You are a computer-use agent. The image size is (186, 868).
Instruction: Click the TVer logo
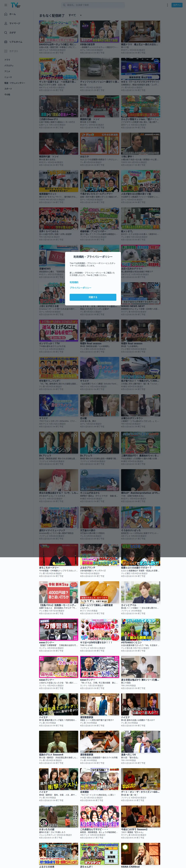[15, 5]
